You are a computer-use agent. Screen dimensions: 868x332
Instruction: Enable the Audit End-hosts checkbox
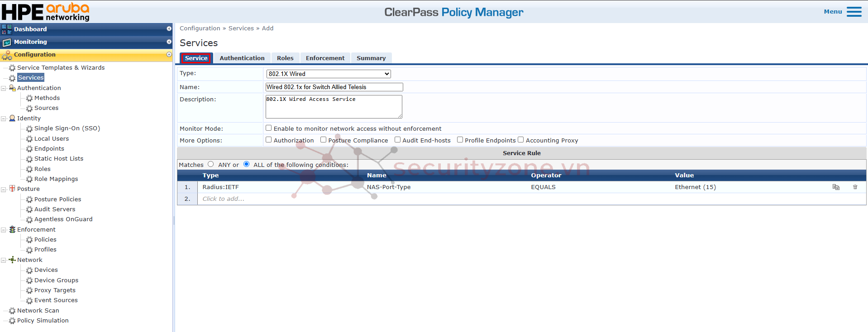coord(398,140)
